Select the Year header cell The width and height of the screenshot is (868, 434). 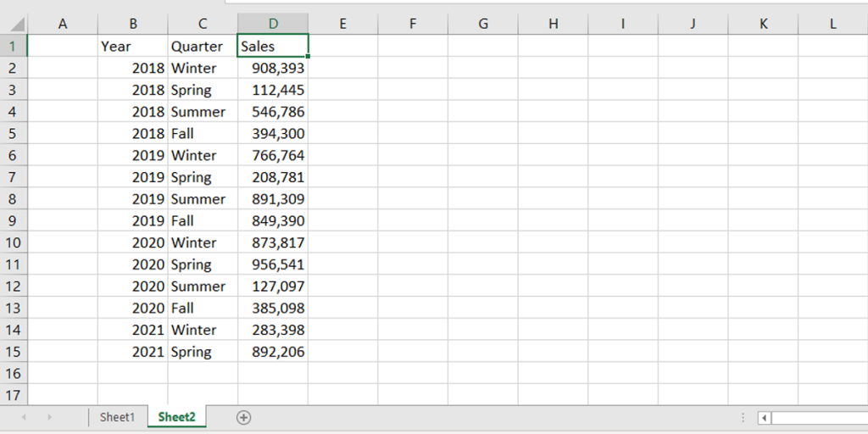tap(133, 46)
